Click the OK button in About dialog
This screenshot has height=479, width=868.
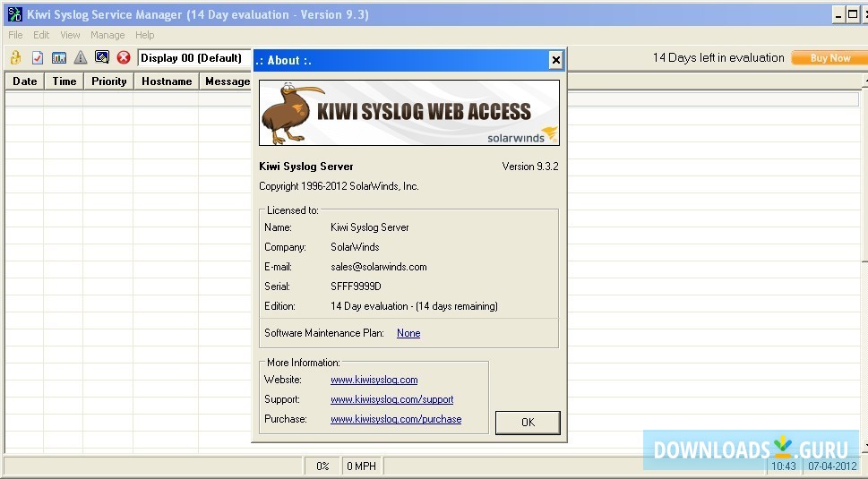(528, 422)
